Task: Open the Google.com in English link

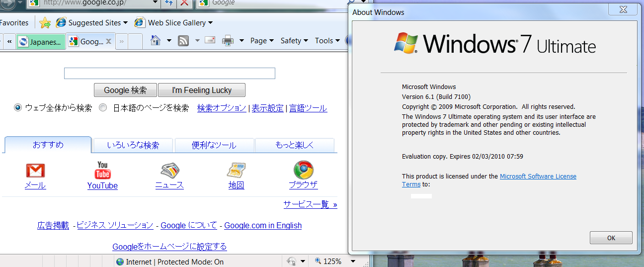Action: pyautogui.click(x=263, y=225)
